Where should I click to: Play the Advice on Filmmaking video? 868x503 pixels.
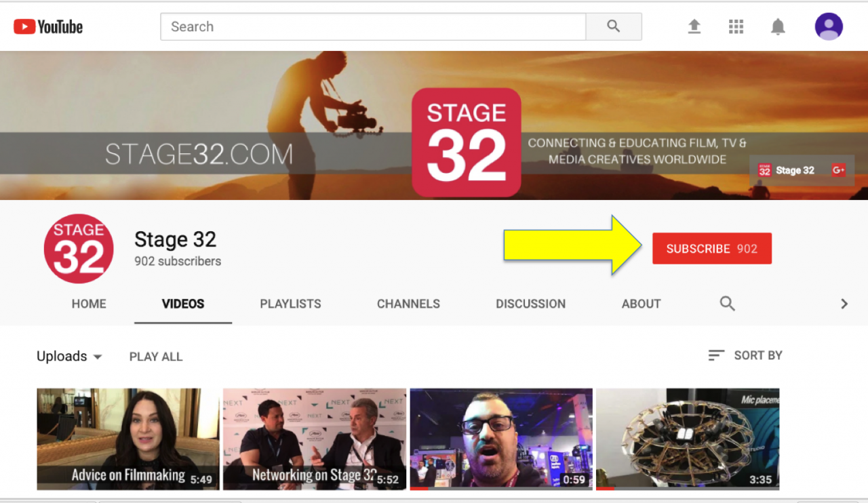[x=128, y=439]
